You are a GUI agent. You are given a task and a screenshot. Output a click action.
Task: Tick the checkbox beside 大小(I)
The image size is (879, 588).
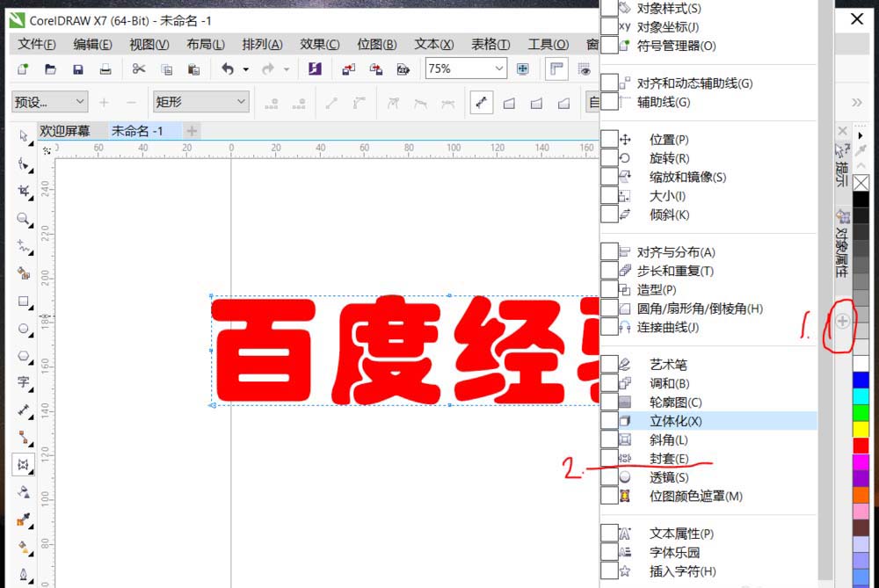(x=609, y=196)
